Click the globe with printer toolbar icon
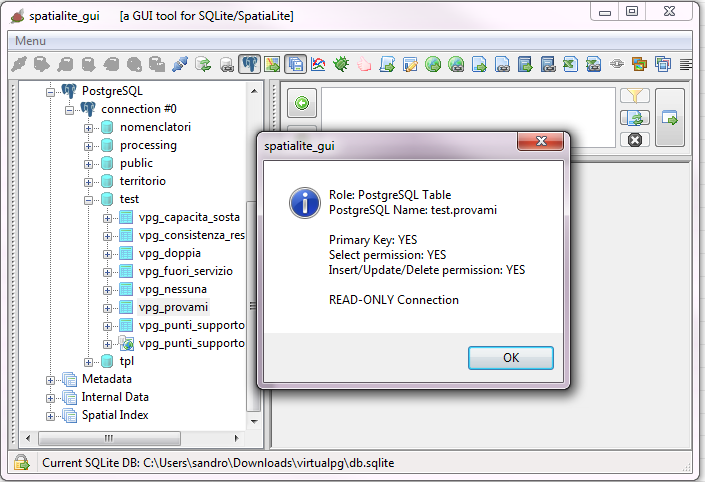Image resolution: width=705 pixels, height=482 pixels. [x=456, y=64]
